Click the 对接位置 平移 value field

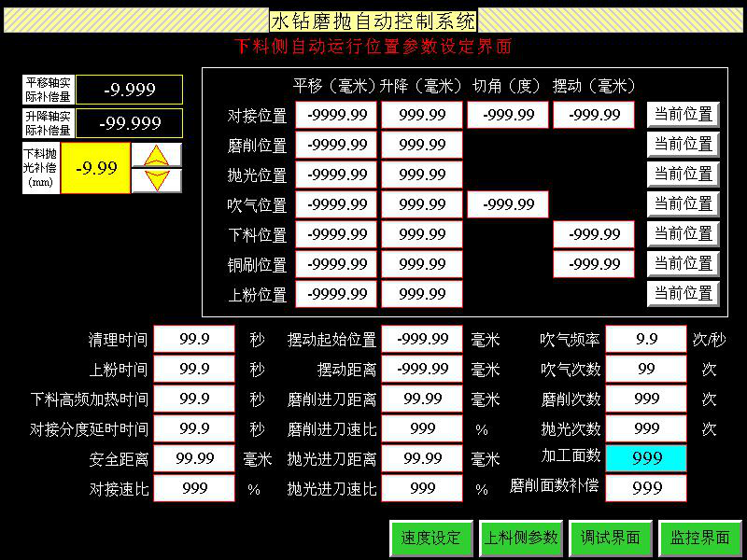coord(336,115)
